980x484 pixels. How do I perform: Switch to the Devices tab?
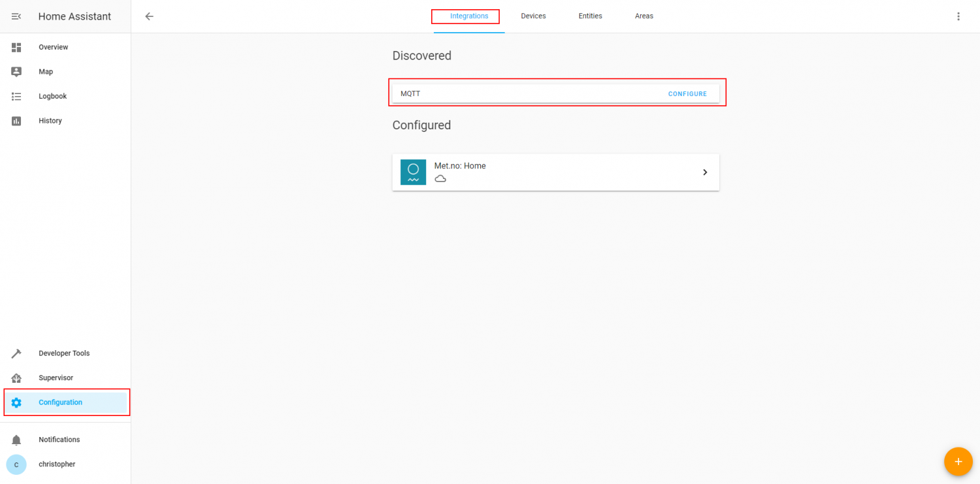click(x=533, y=16)
